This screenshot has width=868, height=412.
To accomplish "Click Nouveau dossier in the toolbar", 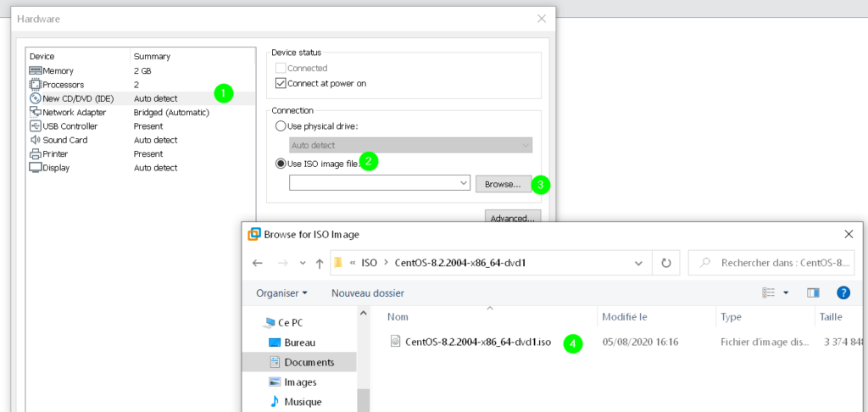I will pyautogui.click(x=367, y=293).
